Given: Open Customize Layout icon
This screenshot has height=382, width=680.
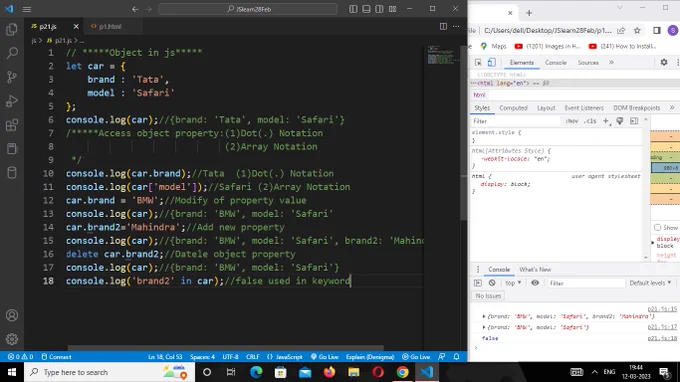Looking at the screenshot, I should [x=392, y=9].
